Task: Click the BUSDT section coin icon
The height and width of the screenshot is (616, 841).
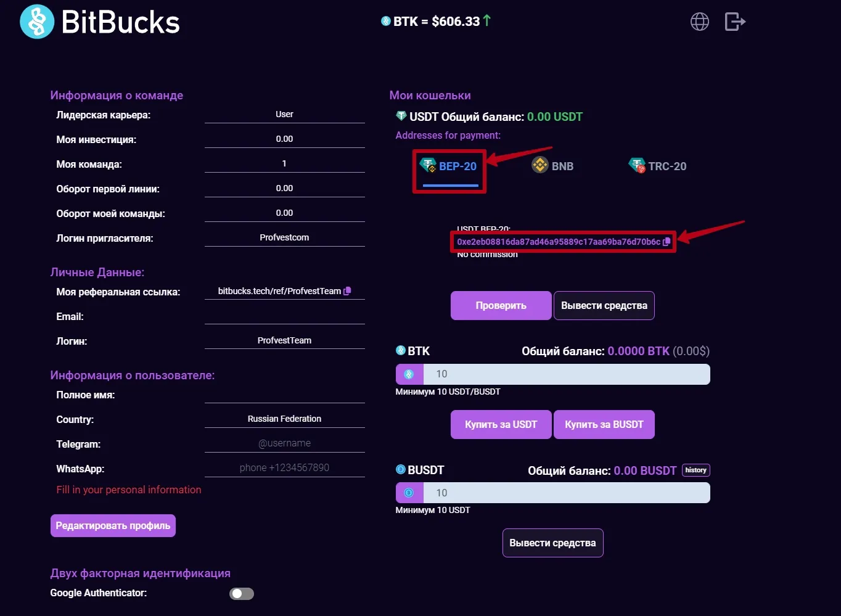Action: (x=401, y=470)
